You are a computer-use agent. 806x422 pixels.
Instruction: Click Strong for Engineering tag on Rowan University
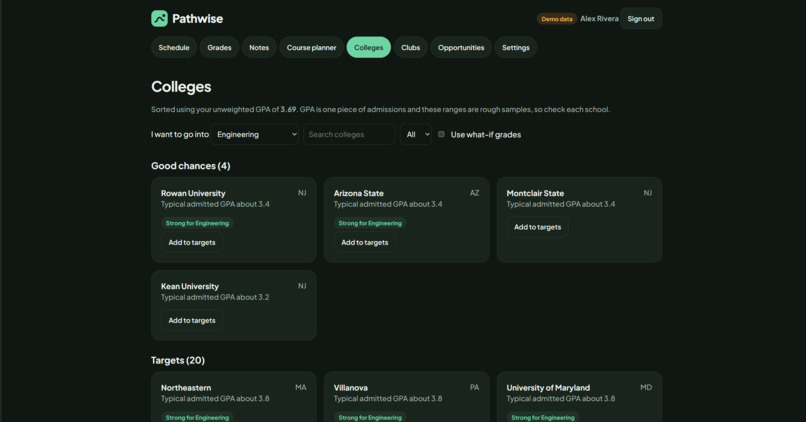pyautogui.click(x=197, y=223)
